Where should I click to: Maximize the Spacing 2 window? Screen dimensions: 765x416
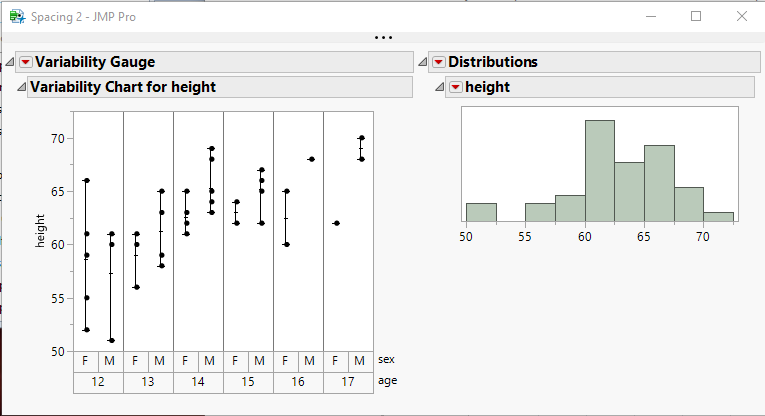(x=696, y=16)
